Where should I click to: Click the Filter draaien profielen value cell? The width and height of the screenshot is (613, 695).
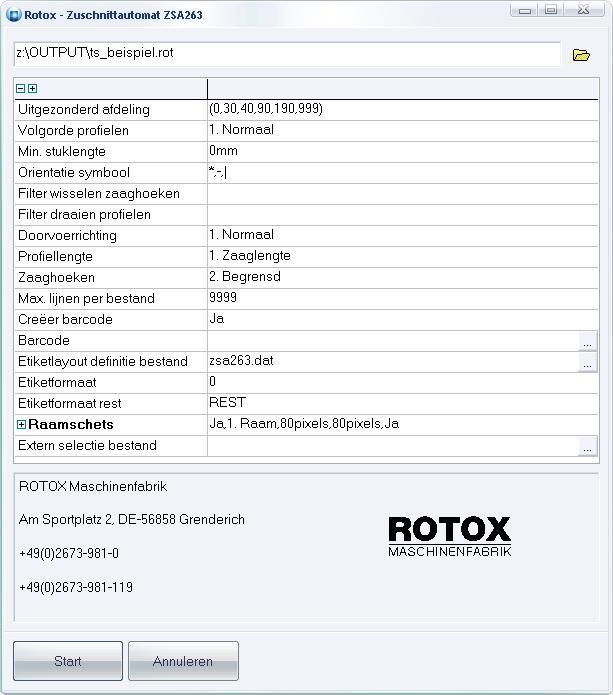pos(403,215)
